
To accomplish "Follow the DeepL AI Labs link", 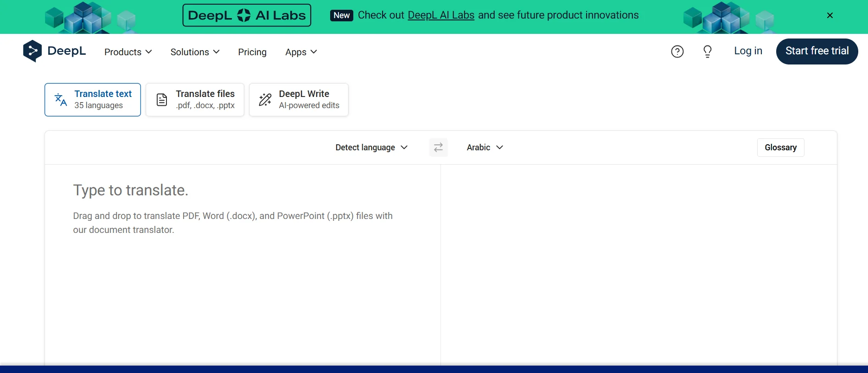I will [x=440, y=15].
